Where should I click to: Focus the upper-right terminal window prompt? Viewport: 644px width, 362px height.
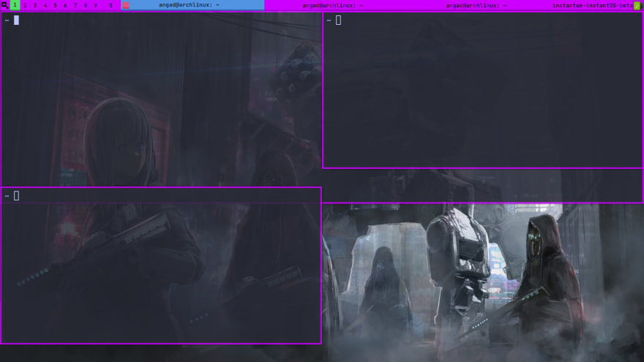tap(334, 20)
